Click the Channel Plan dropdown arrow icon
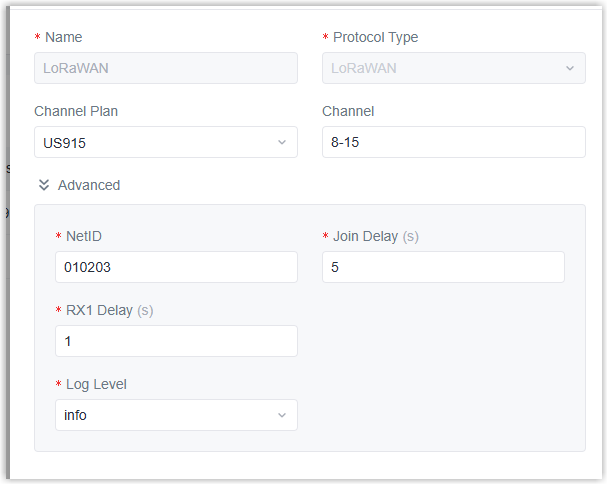 (x=281, y=142)
